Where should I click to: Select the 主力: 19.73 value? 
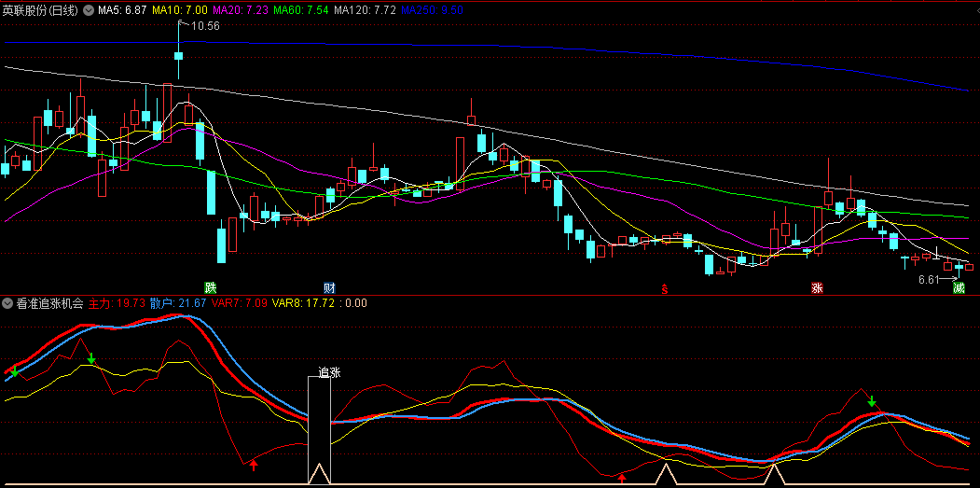coord(117,303)
